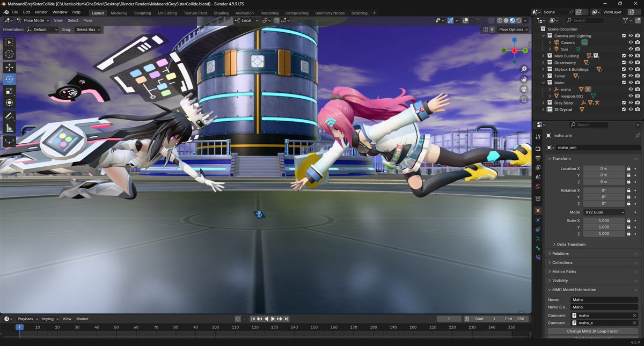644x346 pixels.
Task: Hide the Grey Sister collection eye toggle
Action: pyautogui.click(x=631, y=103)
